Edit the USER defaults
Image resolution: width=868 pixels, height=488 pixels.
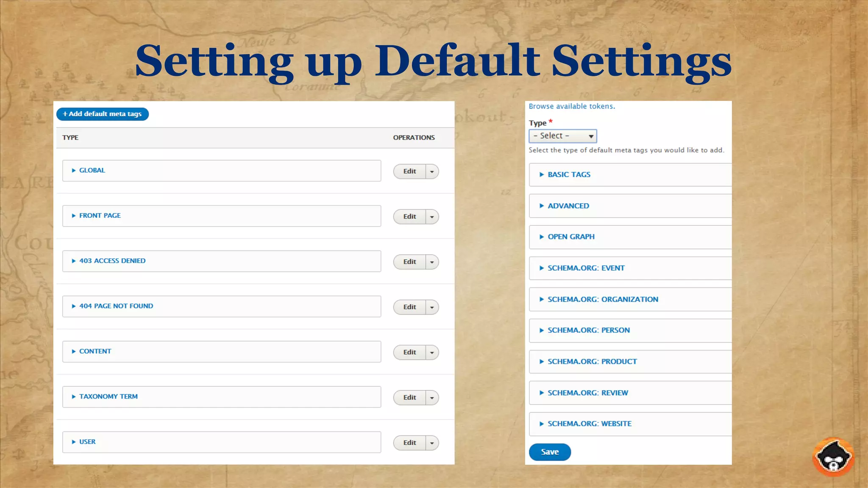[409, 443]
